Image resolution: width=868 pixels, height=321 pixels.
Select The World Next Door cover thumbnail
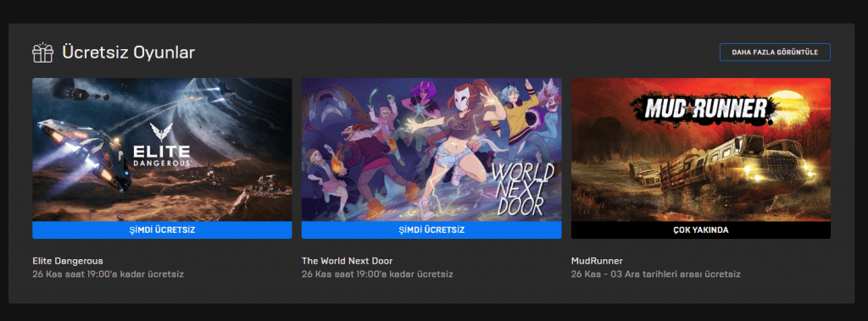coord(431,150)
